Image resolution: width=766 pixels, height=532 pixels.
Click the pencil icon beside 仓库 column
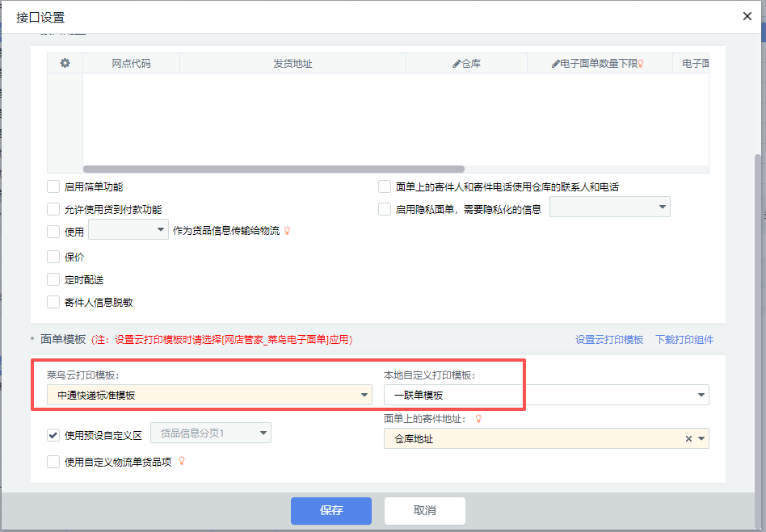(x=457, y=64)
